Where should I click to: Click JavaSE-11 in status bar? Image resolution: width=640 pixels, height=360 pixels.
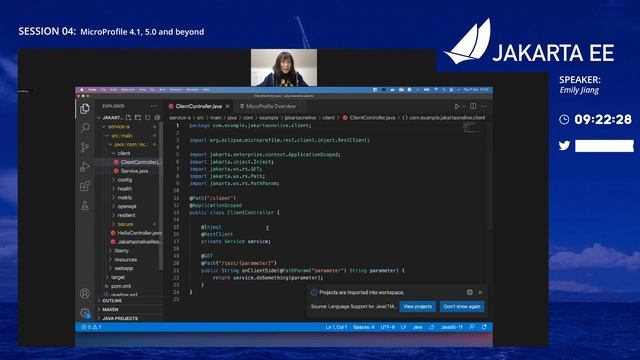coord(451,327)
